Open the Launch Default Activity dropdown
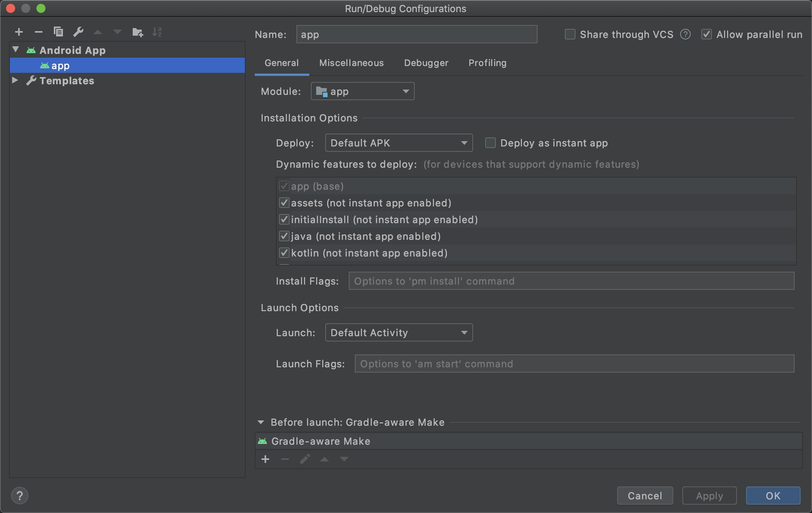This screenshot has height=513, width=812. pos(399,333)
